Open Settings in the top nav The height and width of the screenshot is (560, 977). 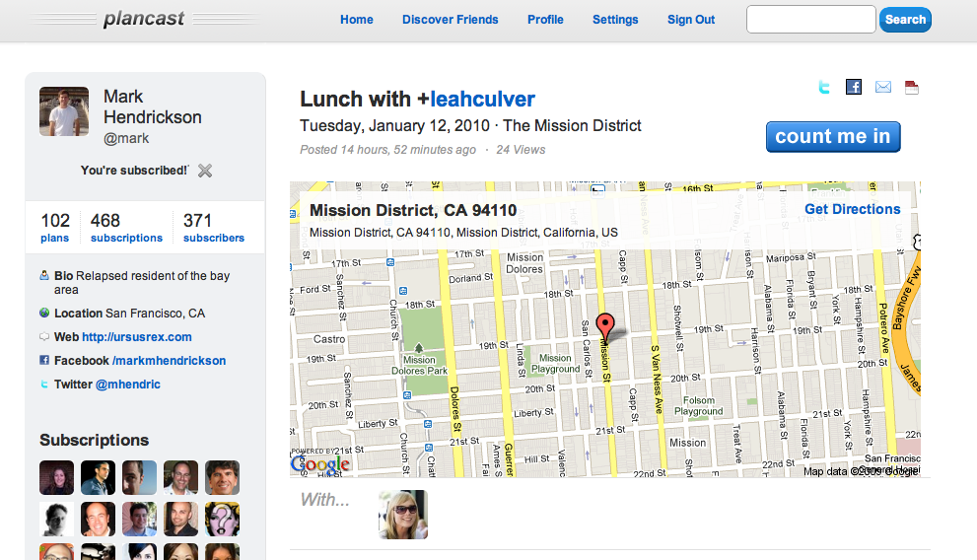(x=615, y=20)
